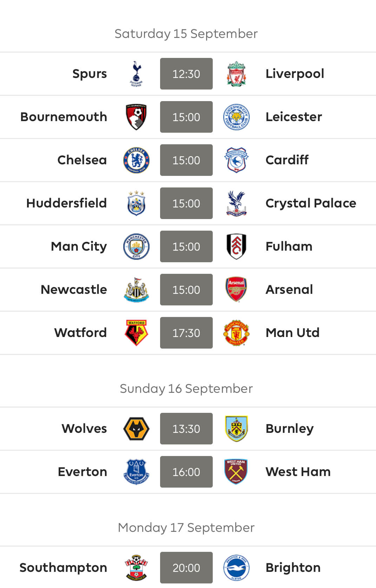Select the West Ham team name

[298, 472]
